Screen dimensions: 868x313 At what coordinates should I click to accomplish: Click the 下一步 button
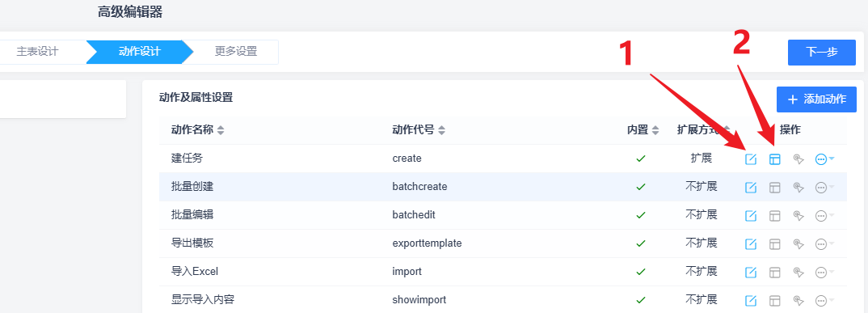pos(821,53)
